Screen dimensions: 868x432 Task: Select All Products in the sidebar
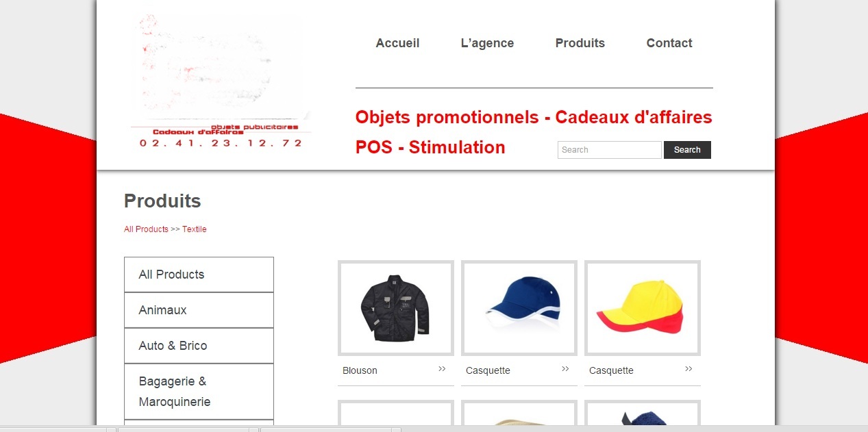tap(199, 275)
